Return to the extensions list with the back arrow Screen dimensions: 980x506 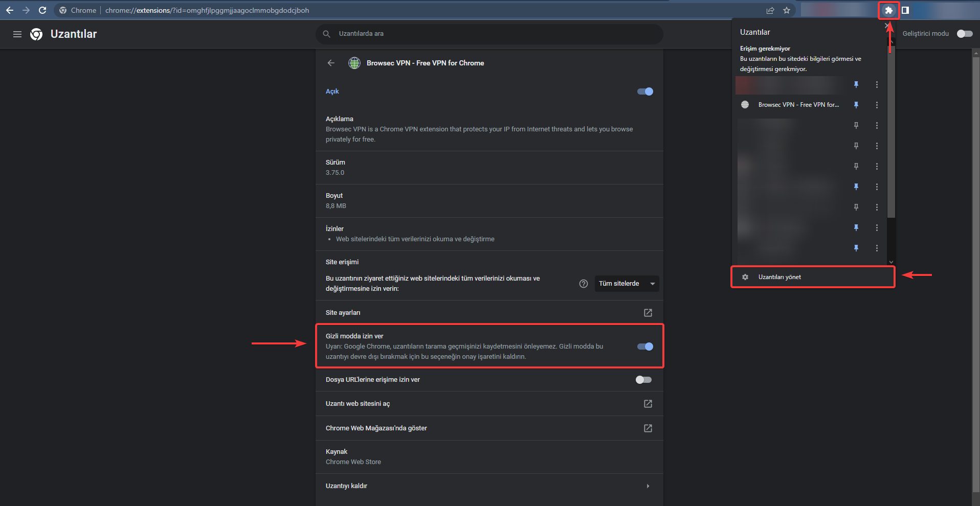[331, 63]
